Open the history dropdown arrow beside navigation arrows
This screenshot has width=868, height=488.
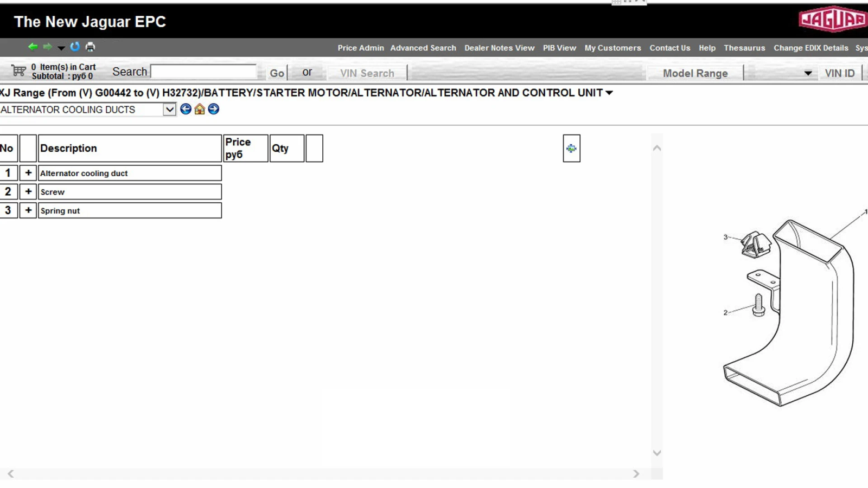pos(61,48)
